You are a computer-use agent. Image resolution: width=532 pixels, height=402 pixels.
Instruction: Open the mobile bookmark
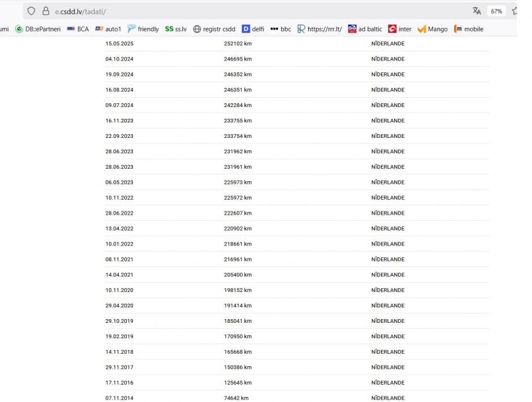tap(468, 29)
